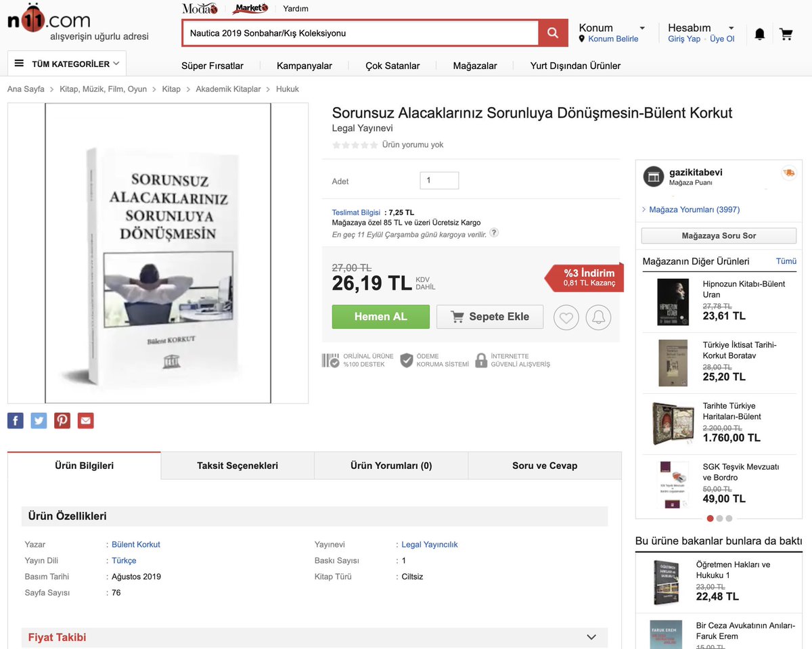Screen dimensions: 812x649
Task: Share product via email icon
Action: coord(86,420)
